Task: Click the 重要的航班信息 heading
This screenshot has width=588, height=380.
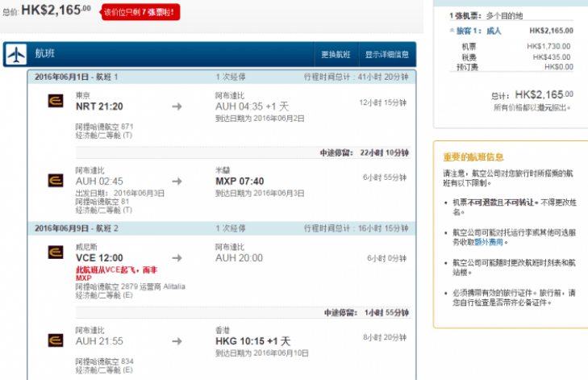Action: [473, 157]
